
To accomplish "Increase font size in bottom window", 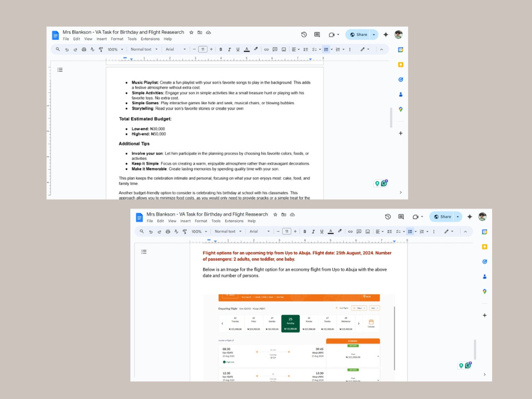I will [x=295, y=232].
